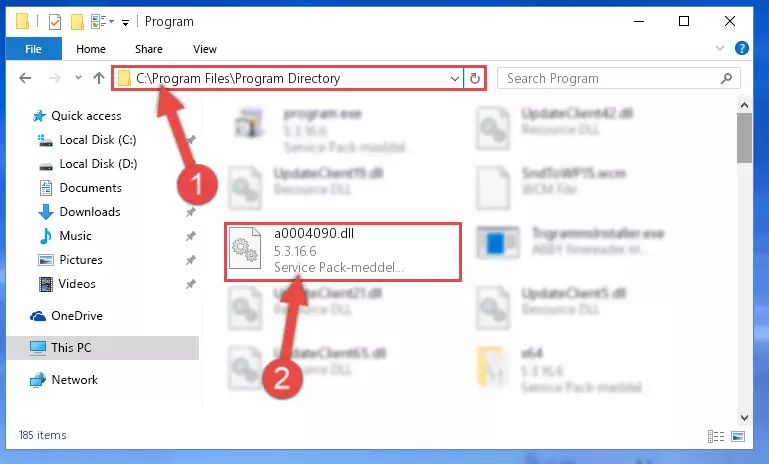Click the scroll up arrow of file list
The width and height of the screenshot is (769, 464).
[x=744, y=105]
